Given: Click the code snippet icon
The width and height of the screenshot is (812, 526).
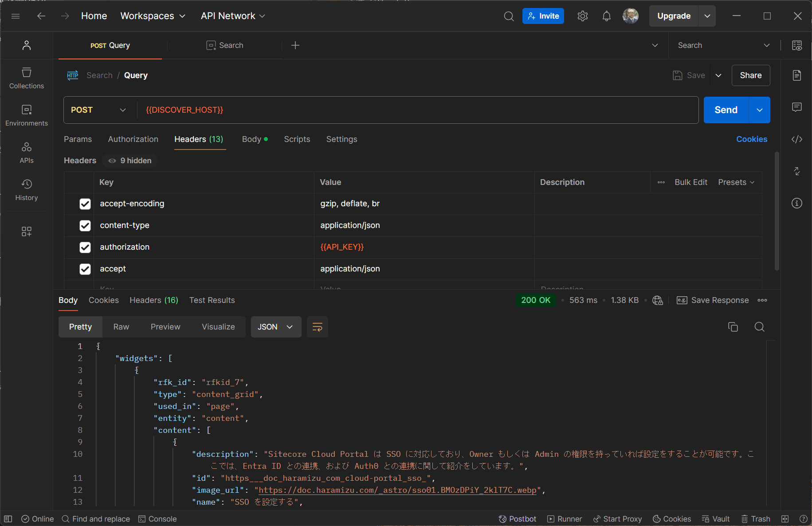Looking at the screenshot, I should click(796, 139).
